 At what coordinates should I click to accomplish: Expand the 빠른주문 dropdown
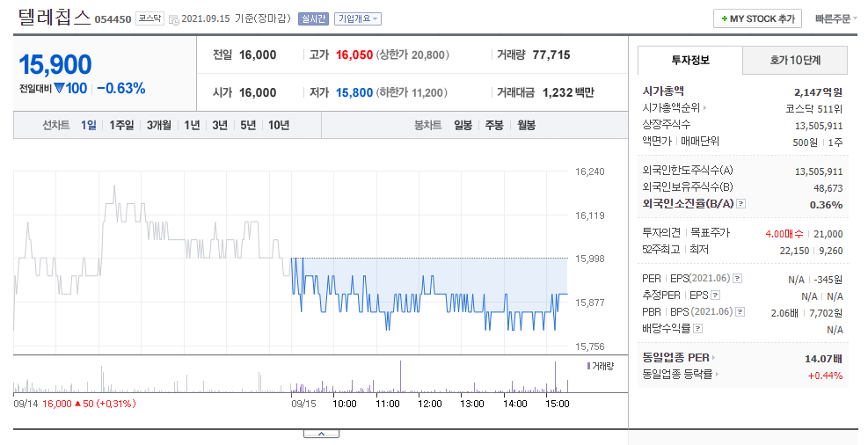tap(835, 18)
